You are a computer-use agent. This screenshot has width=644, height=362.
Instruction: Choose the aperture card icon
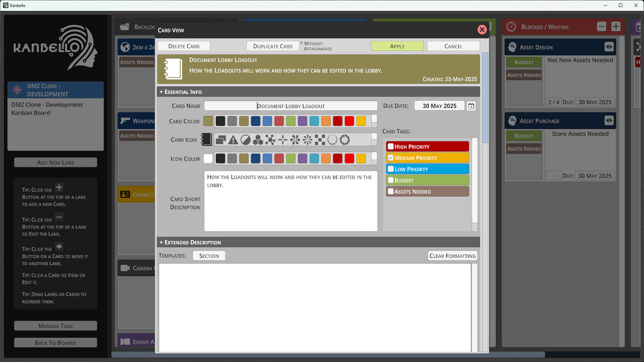pyautogui.click(x=345, y=140)
